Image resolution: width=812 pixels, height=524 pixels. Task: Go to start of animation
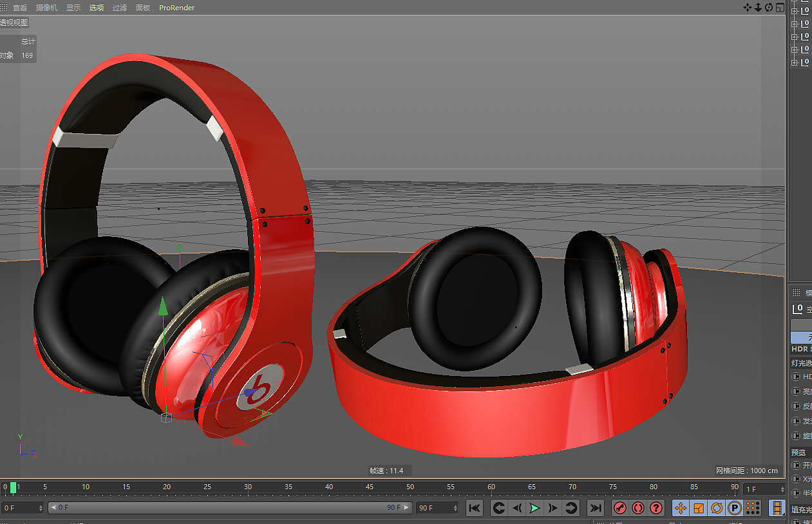[475, 508]
